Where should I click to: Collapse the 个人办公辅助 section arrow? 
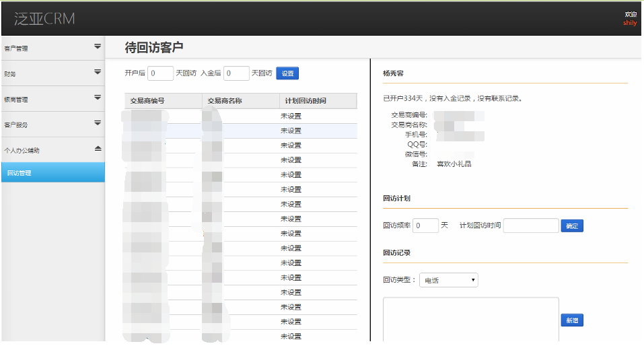click(97, 148)
